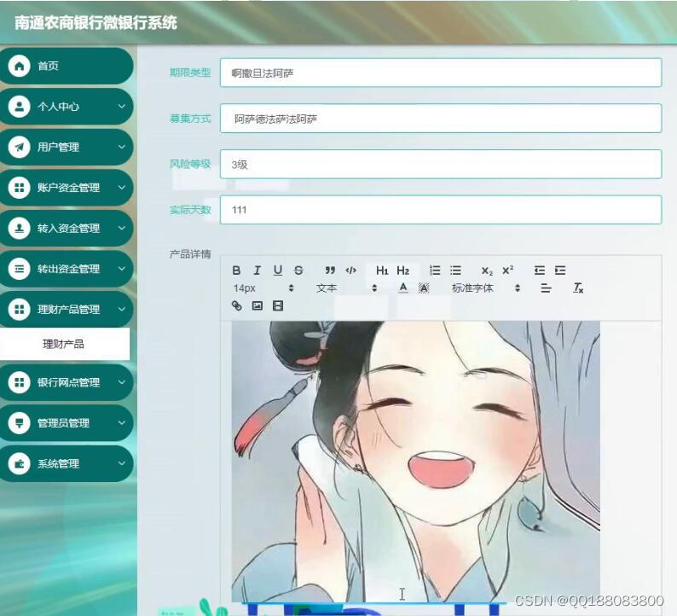Click the 个人中心 user icon
Screen dimensions: 677x616
(x=19, y=107)
